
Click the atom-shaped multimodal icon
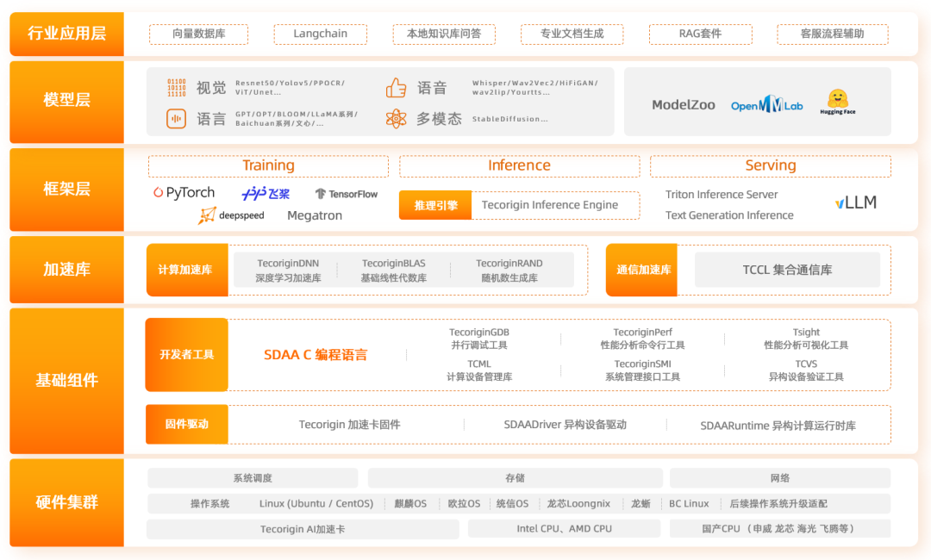(x=396, y=119)
